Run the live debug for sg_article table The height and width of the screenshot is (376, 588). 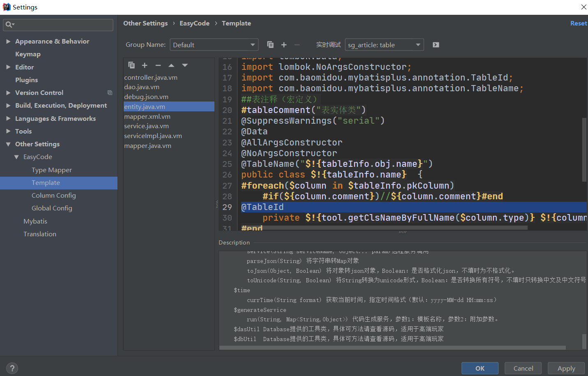click(435, 44)
